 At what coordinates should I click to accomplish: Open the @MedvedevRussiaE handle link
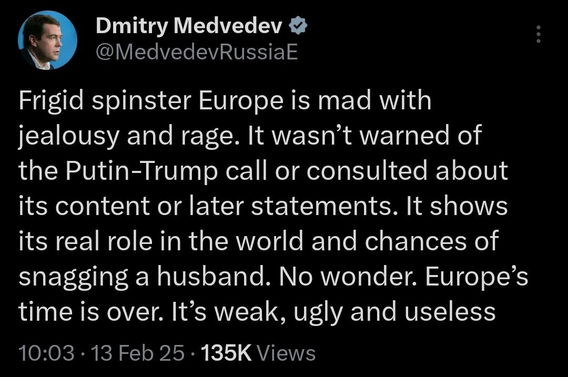point(197,53)
